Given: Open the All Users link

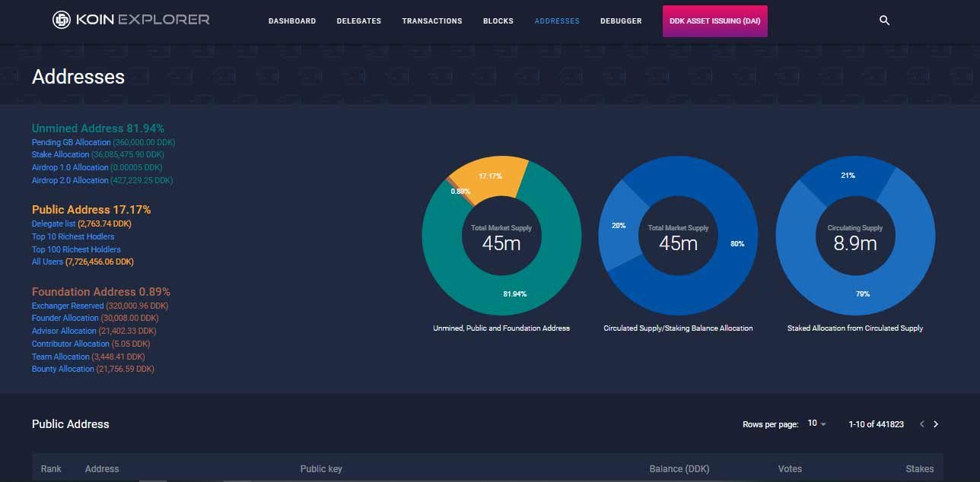Looking at the screenshot, I should coord(47,262).
